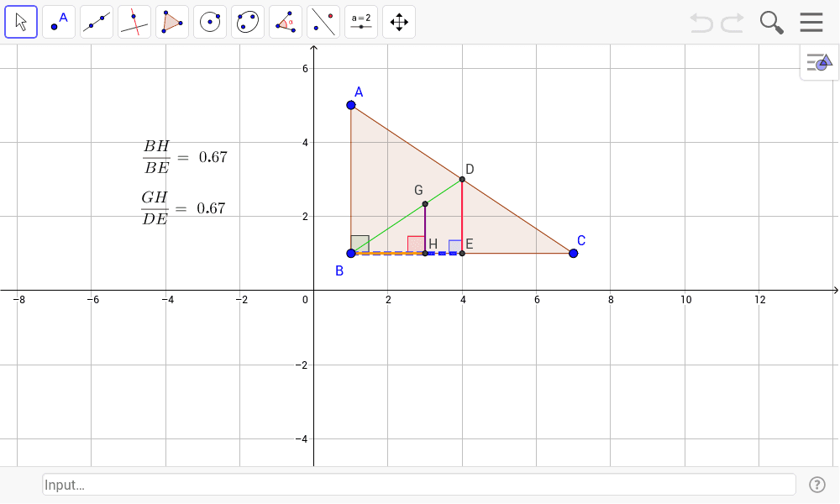Select point A at the triangle's top vertex
Screen dimensions: 840x504
tap(349, 104)
